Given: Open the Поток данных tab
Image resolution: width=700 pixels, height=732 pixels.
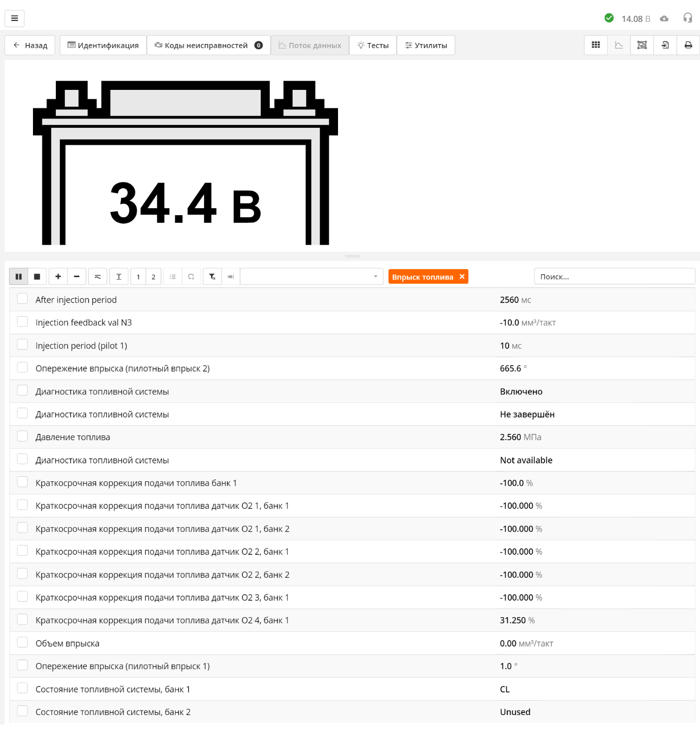Looking at the screenshot, I should click(310, 45).
